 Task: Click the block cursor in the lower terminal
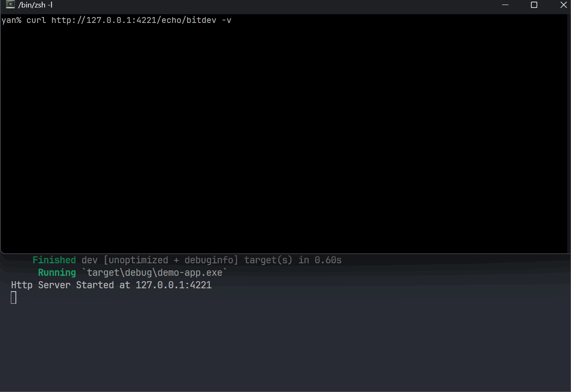click(x=14, y=297)
